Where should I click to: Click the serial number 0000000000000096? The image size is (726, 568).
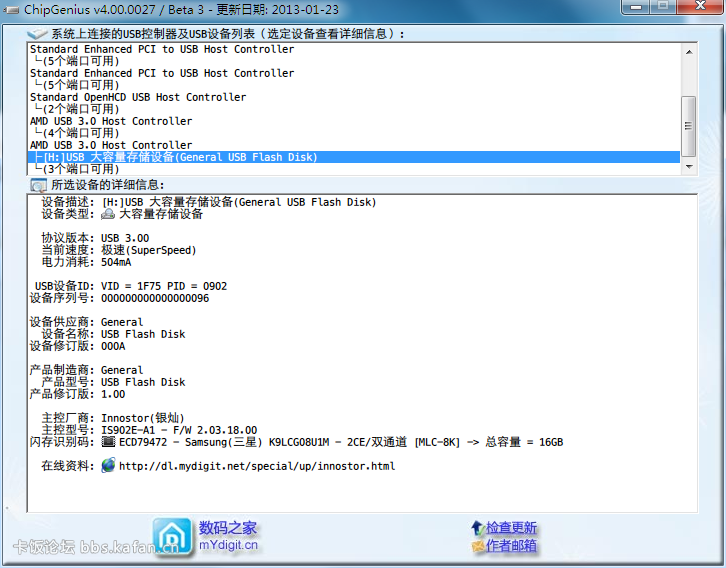point(155,298)
